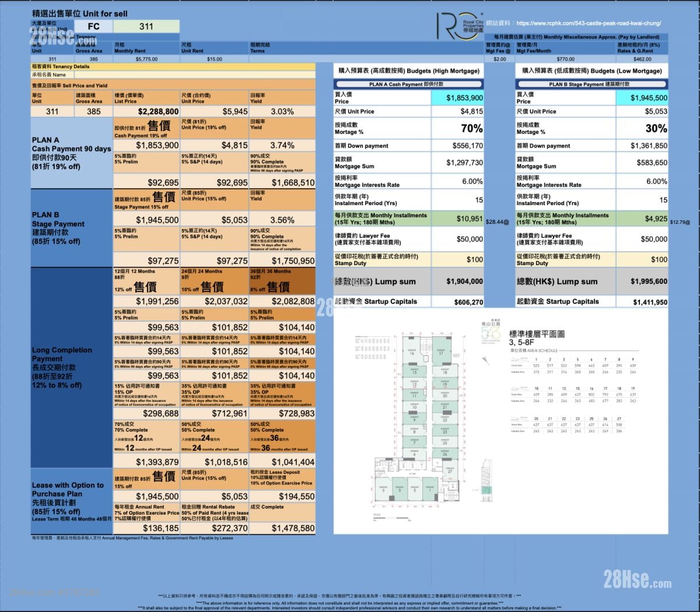Click the 30% mortgage percentage cell
The image size is (700, 612).
pyautogui.click(x=642, y=128)
